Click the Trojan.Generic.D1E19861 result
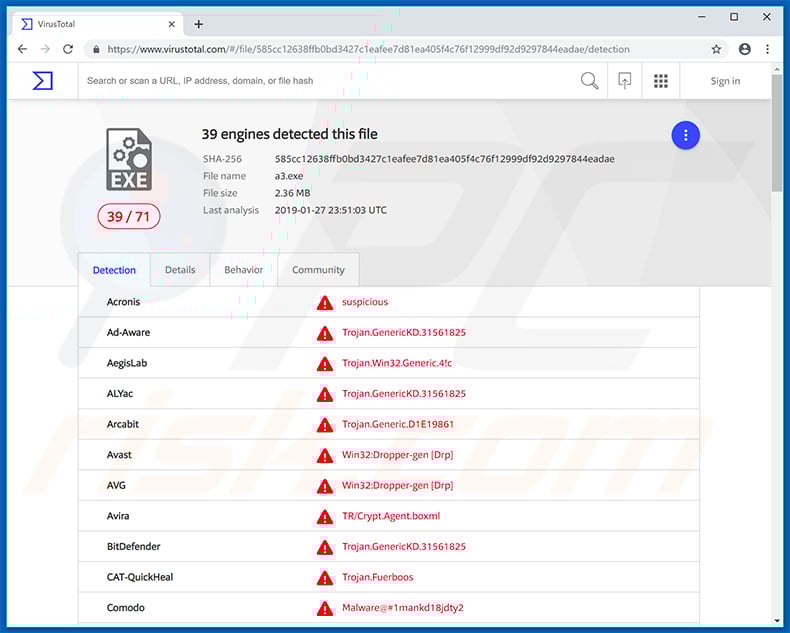Viewport: 790px width, 633px height. click(398, 424)
